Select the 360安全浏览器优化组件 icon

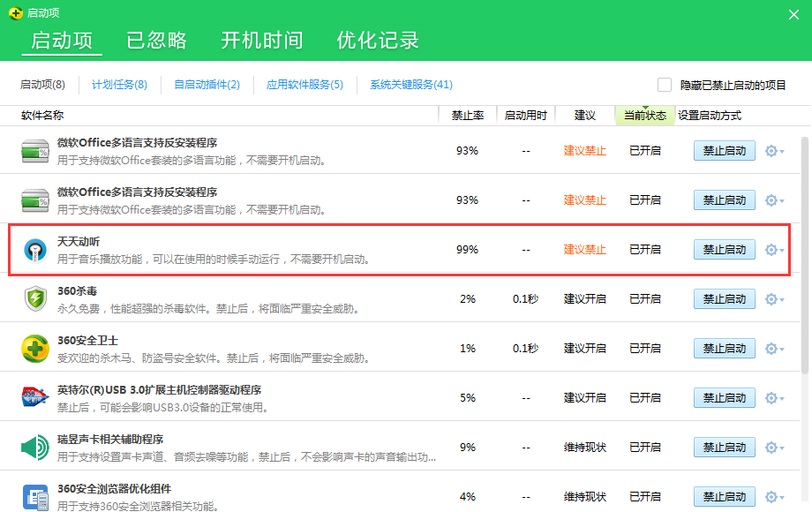tap(35, 496)
